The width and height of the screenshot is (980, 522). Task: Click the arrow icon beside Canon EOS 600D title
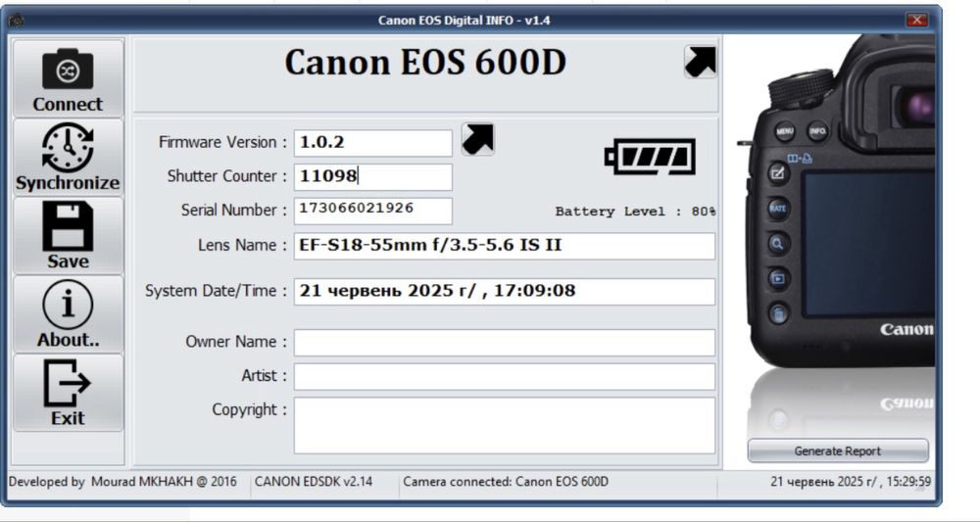point(700,61)
